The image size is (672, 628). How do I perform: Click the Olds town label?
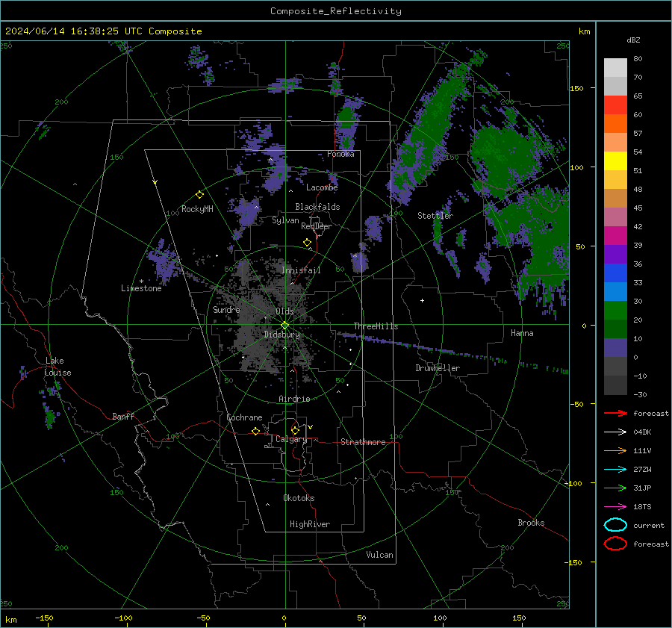(284, 311)
